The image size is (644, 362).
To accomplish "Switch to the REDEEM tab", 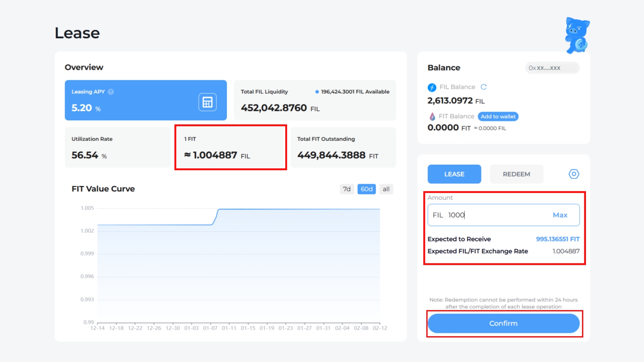I will pos(516,174).
